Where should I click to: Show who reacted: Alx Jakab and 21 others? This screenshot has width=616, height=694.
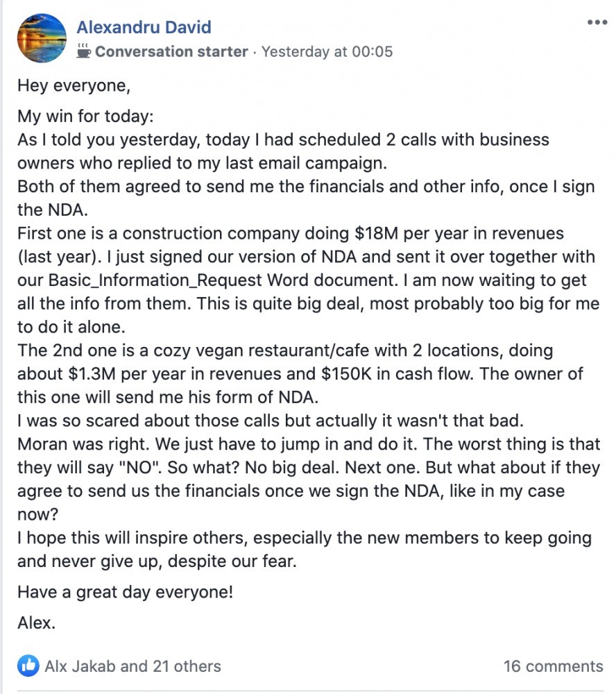(x=132, y=666)
